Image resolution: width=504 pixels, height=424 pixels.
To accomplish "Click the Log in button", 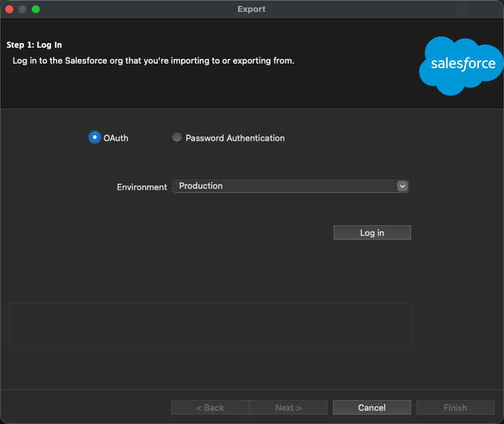I will click(372, 233).
